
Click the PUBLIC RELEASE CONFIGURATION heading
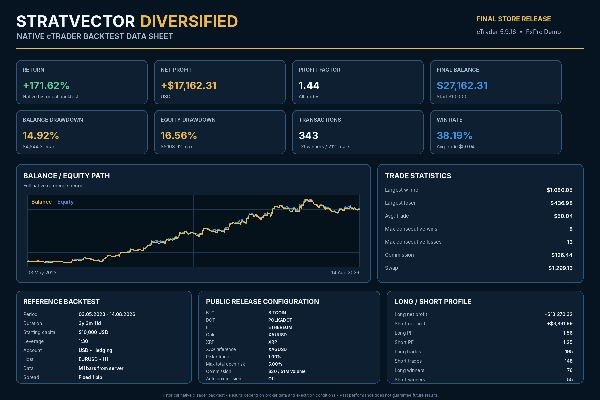[x=262, y=302]
